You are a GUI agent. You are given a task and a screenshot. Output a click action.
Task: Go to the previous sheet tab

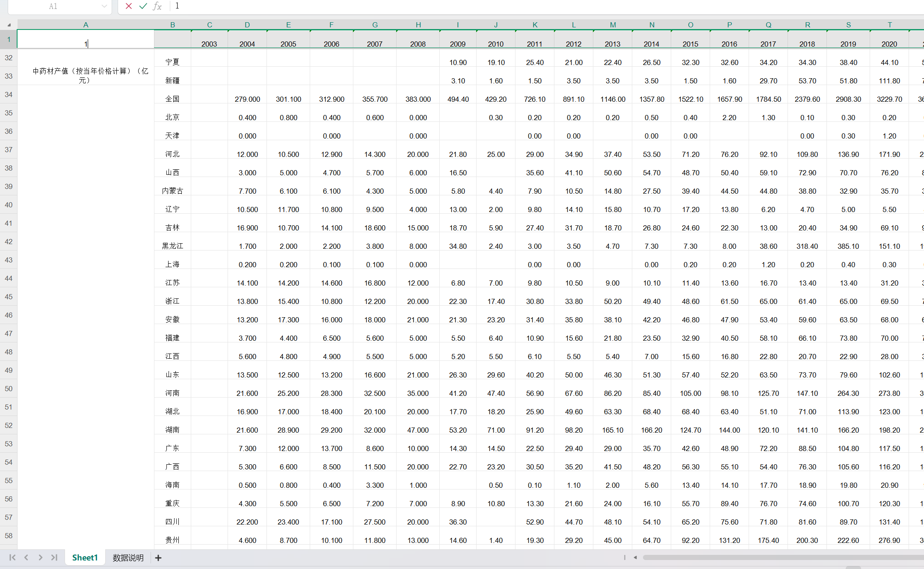[27, 557]
